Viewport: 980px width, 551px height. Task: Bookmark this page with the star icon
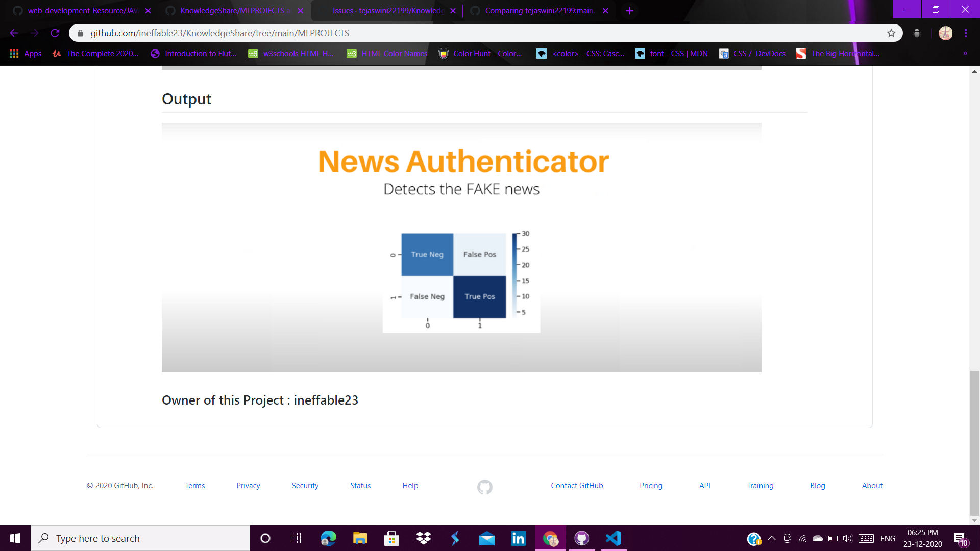point(892,33)
